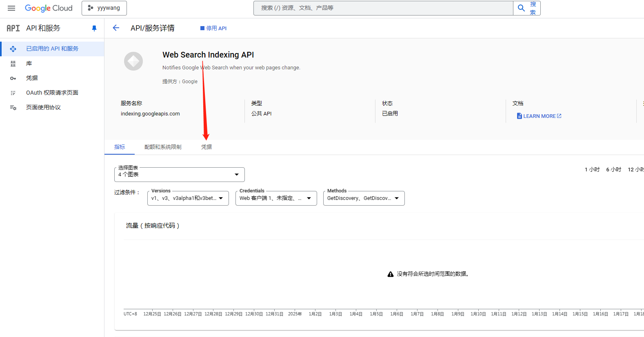
Task: Open the Methods filter dropdown
Action: pyautogui.click(x=364, y=198)
